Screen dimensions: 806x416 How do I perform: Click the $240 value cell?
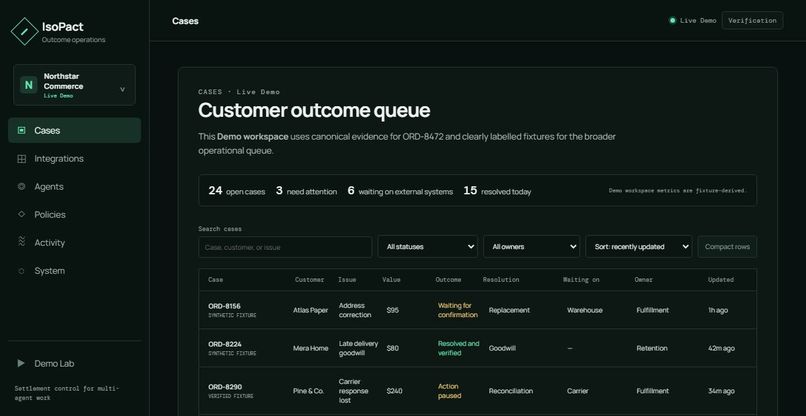[x=394, y=391]
